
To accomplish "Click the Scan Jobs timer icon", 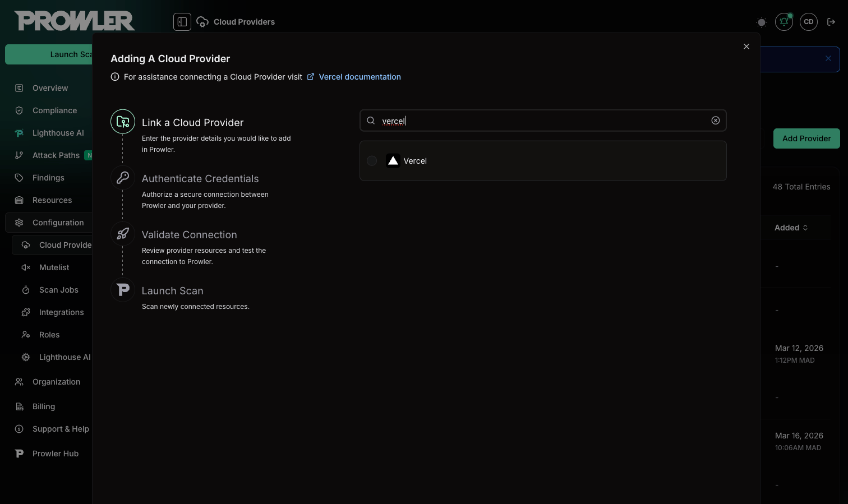I will [26, 290].
